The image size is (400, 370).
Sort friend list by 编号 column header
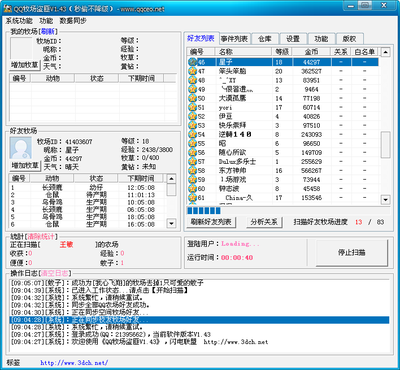(x=201, y=52)
